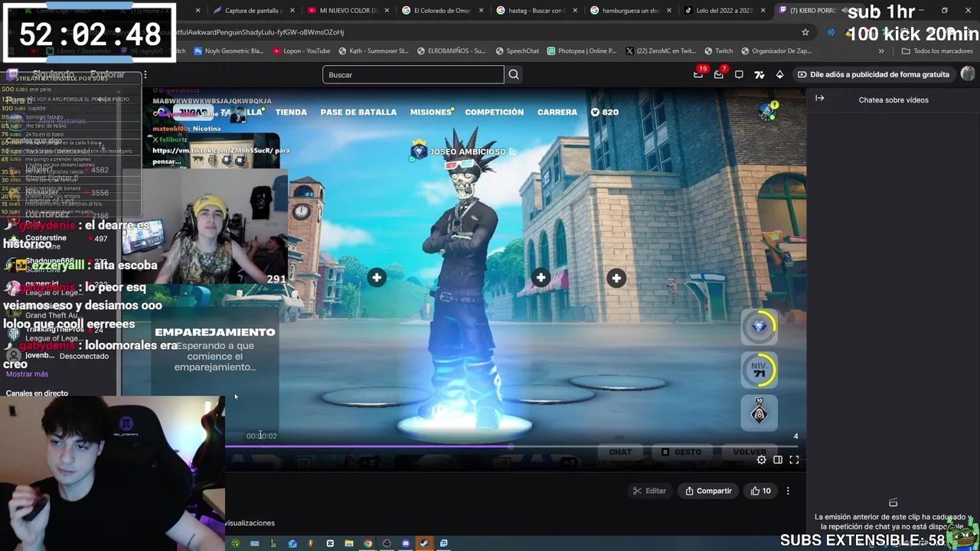The image size is (980, 551).
Task: Open the Organizador De Zap... bookmark
Action: point(778,51)
